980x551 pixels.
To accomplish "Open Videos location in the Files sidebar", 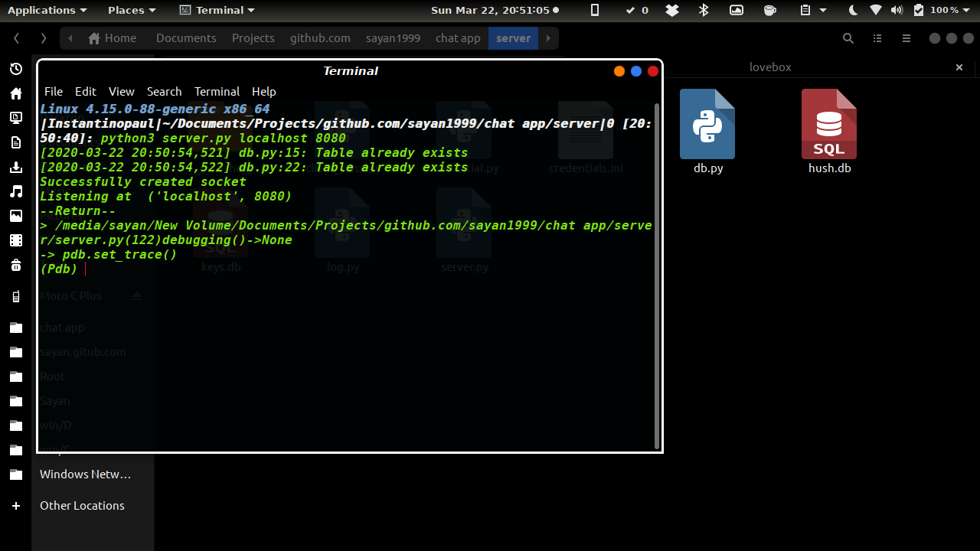I will click(15, 240).
